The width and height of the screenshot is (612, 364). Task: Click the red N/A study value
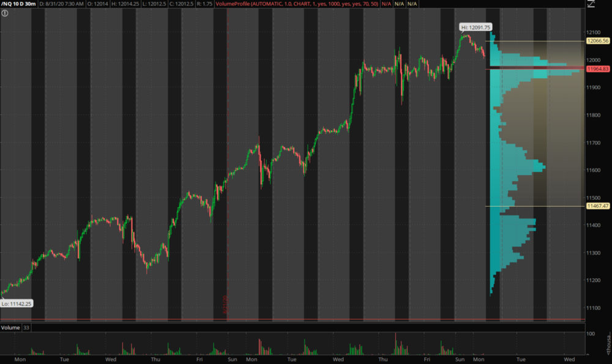tap(386, 4)
